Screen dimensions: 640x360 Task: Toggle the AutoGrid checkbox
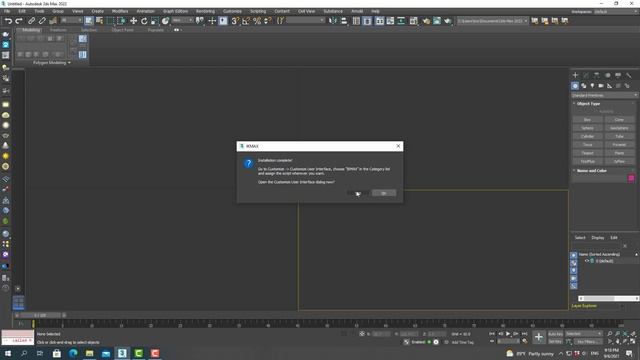click(606, 111)
